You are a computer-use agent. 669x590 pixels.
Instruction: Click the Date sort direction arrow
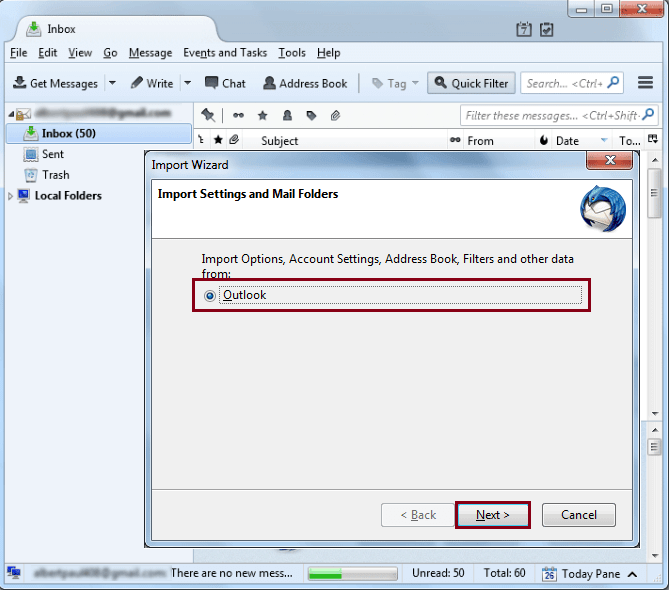point(604,140)
